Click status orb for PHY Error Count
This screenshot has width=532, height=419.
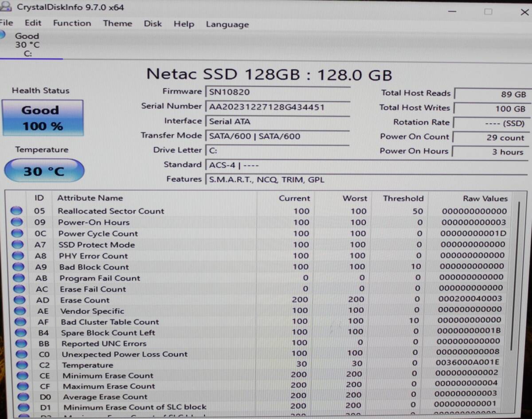click(x=18, y=256)
